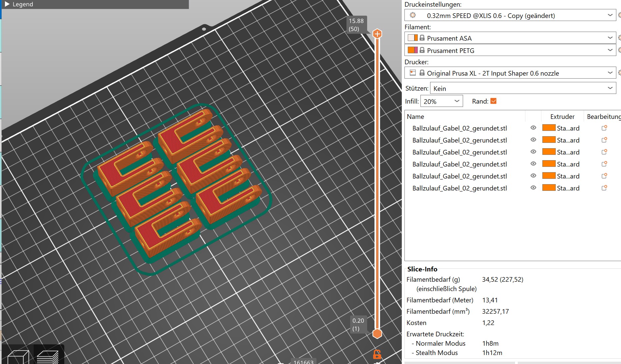Click the lock icon beside Prusament ASA
Viewport: 621px width, 364px height.
pyautogui.click(x=422, y=38)
